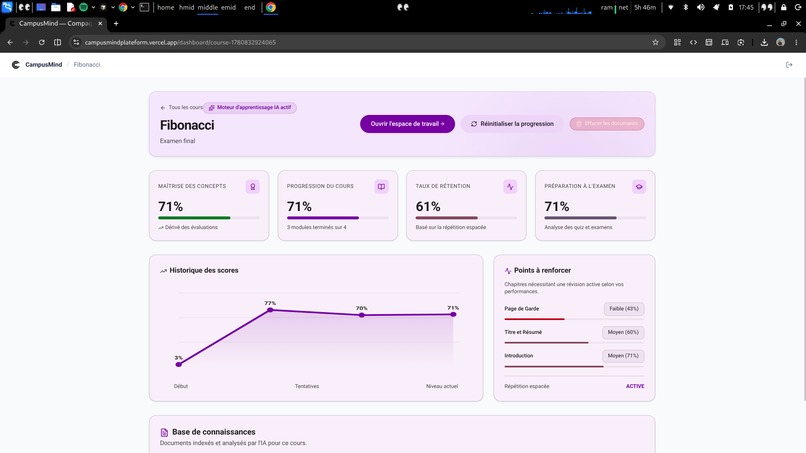Click the Points à renforcer pulse icon

point(508,270)
